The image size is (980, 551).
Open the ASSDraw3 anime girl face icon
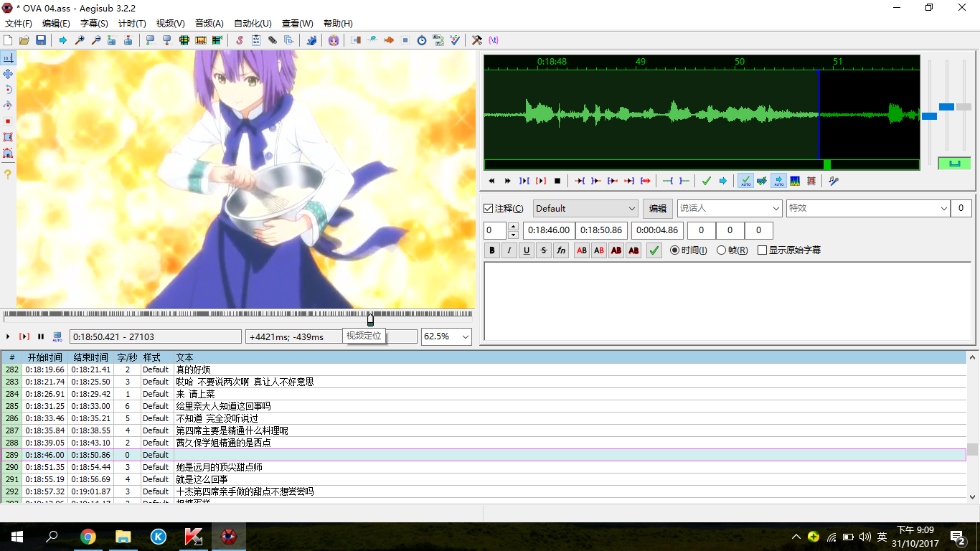[334, 40]
